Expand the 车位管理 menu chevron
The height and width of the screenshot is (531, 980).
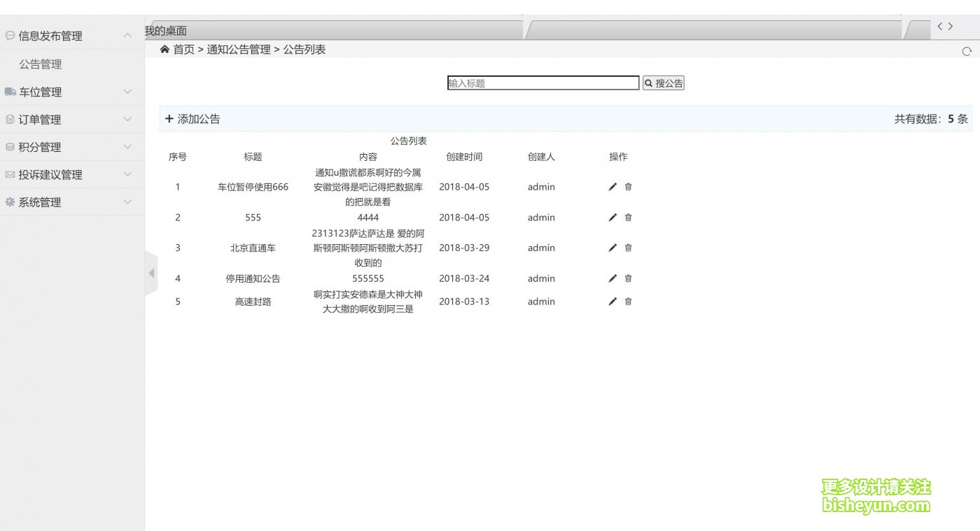(127, 92)
